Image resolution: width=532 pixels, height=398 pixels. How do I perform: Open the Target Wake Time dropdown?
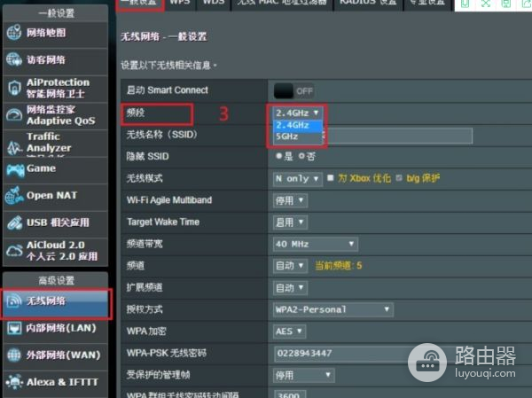[290, 222]
